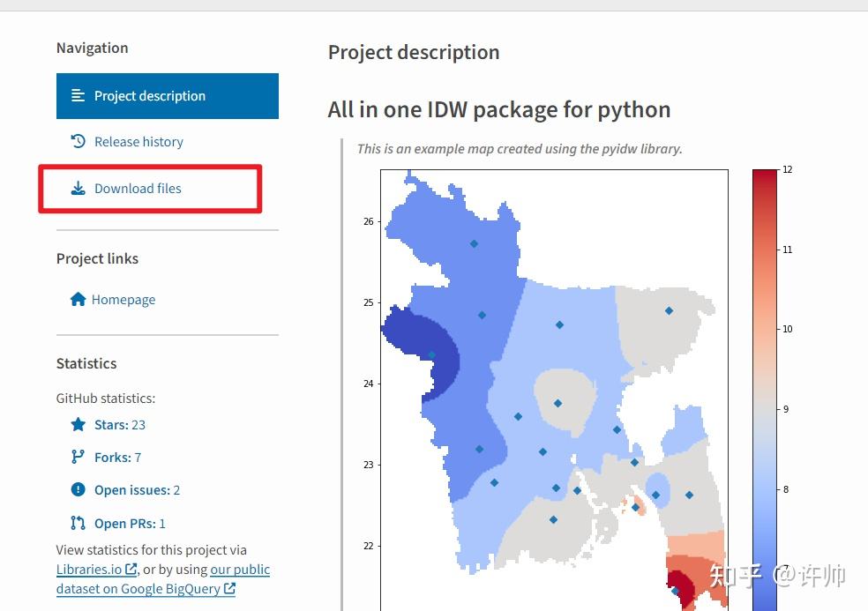Click the fork icon beside Forks statistic

78,457
